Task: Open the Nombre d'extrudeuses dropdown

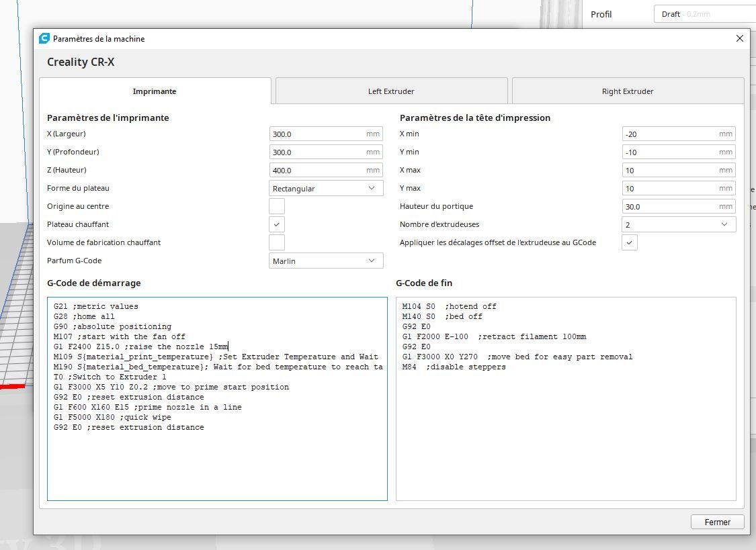Action: point(679,224)
